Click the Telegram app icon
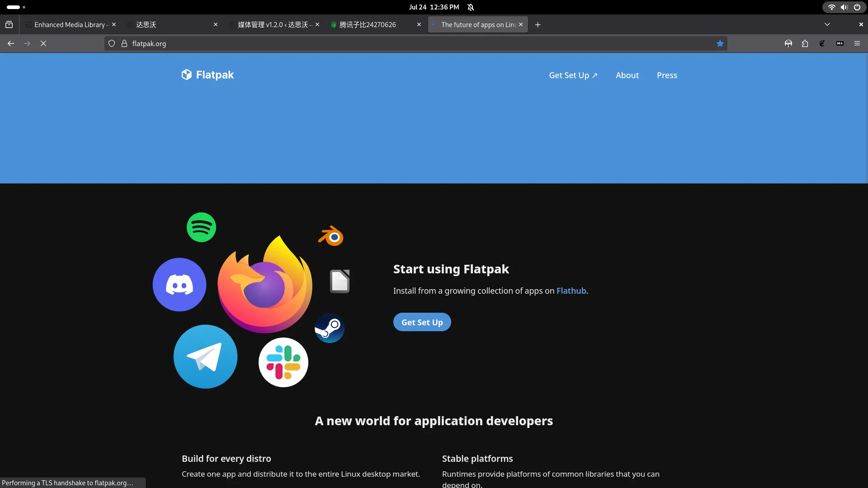 (205, 357)
